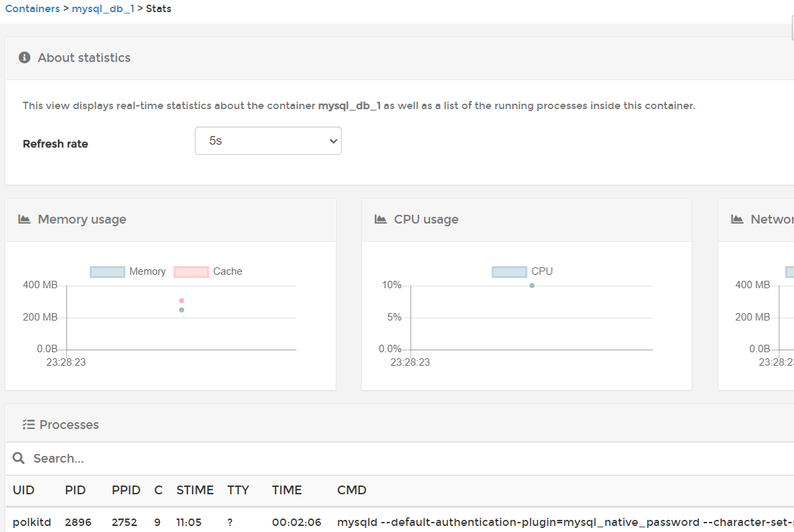
Task: Click the Refresh rate label
Action: click(55, 143)
